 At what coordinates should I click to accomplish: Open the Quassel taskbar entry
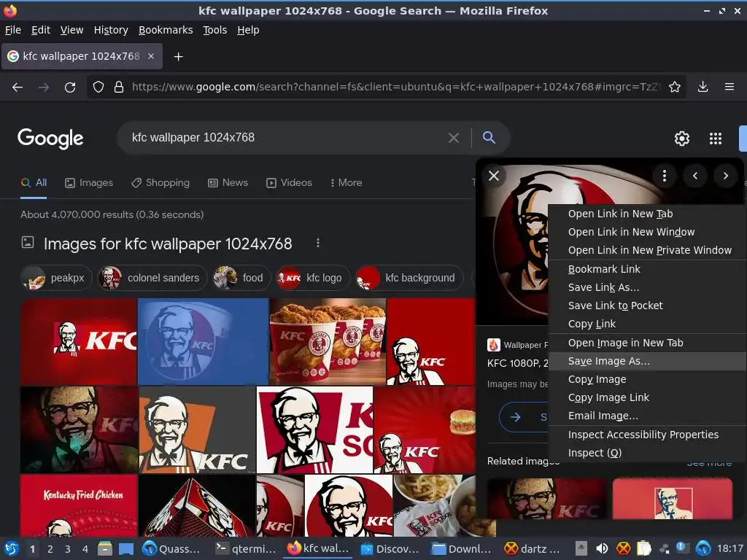172,549
